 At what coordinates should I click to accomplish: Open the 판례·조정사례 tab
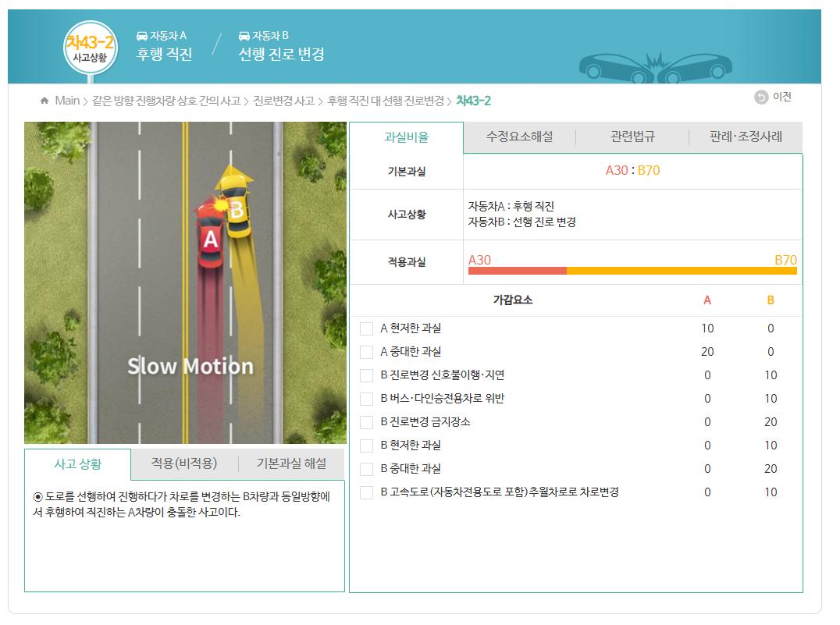point(745,137)
